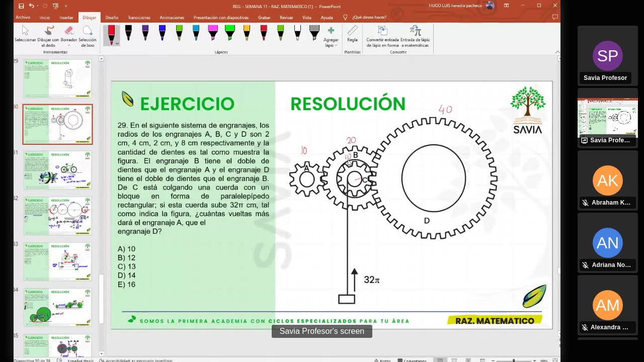Open the Diseño ribbon tab

coord(112,18)
